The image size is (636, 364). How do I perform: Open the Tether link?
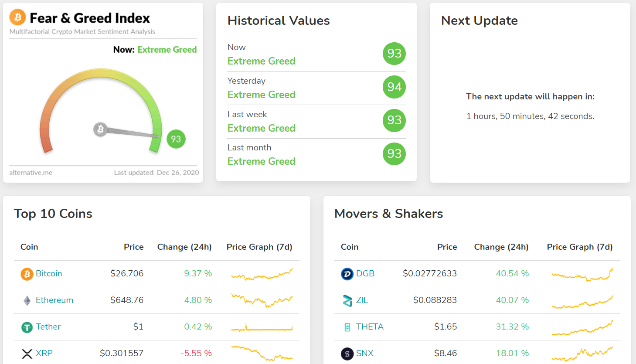pyautogui.click(x=48, y=327)
